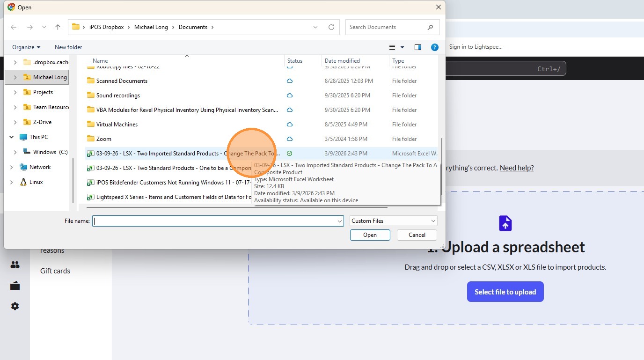Expand the .dropbox.cache tree node
644x360 pixels.
point(15,62)
